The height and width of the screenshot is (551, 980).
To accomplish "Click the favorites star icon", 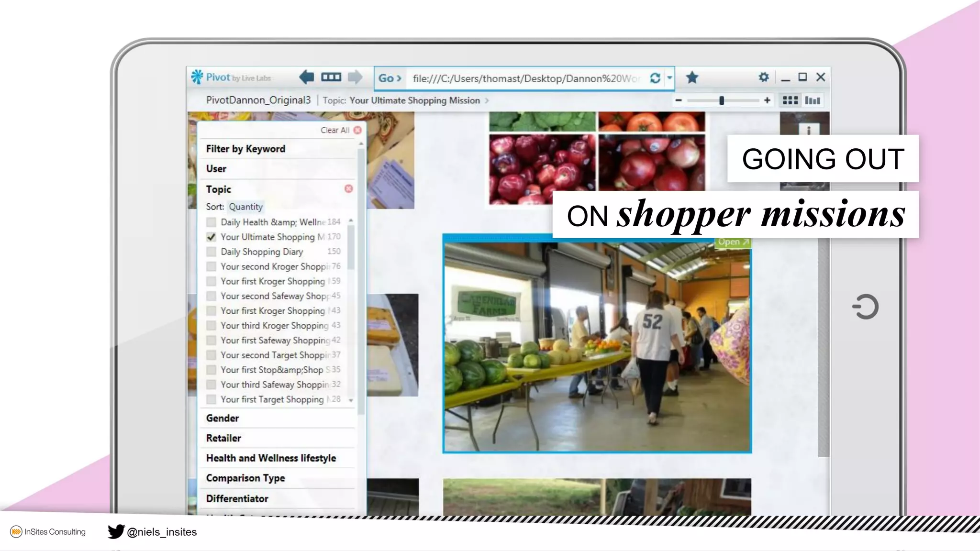I will point(692,77).
